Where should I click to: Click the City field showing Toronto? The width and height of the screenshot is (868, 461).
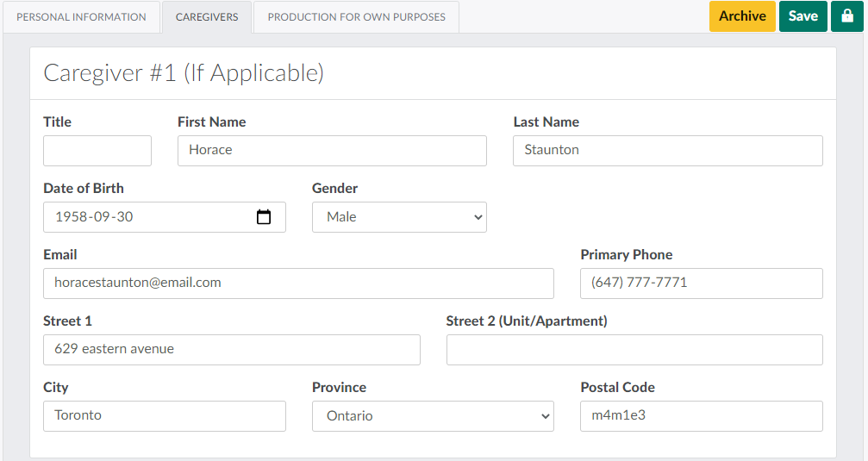coord(164,416)
